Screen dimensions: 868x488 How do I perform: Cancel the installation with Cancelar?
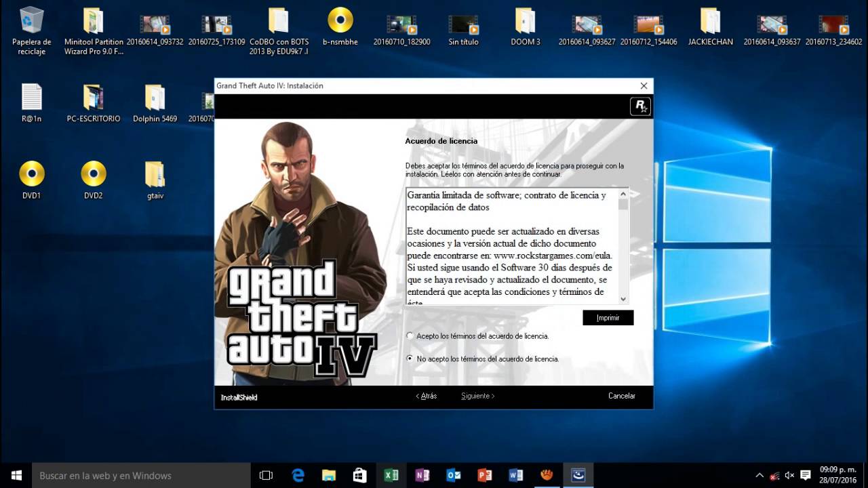click(x=622, y=396)
